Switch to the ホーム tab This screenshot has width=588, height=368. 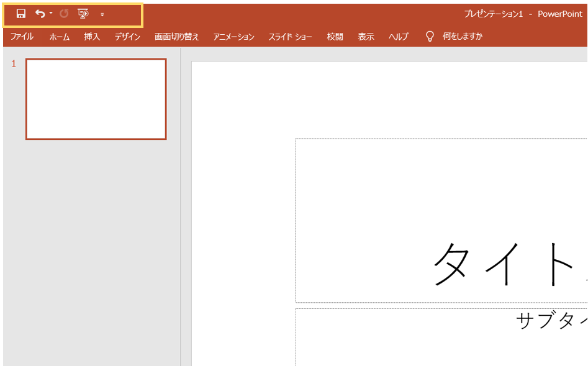(x=59, y=37)
